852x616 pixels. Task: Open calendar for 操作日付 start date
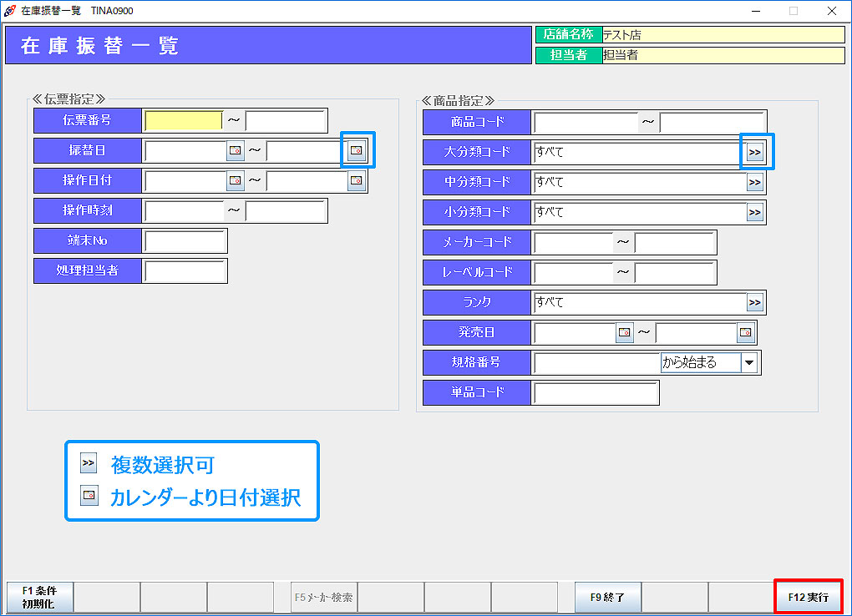click(x=235, y=180)
